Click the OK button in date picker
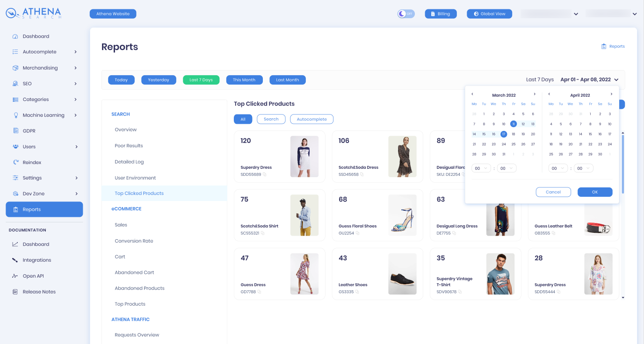Screen dimensions: 644x344 595,192
